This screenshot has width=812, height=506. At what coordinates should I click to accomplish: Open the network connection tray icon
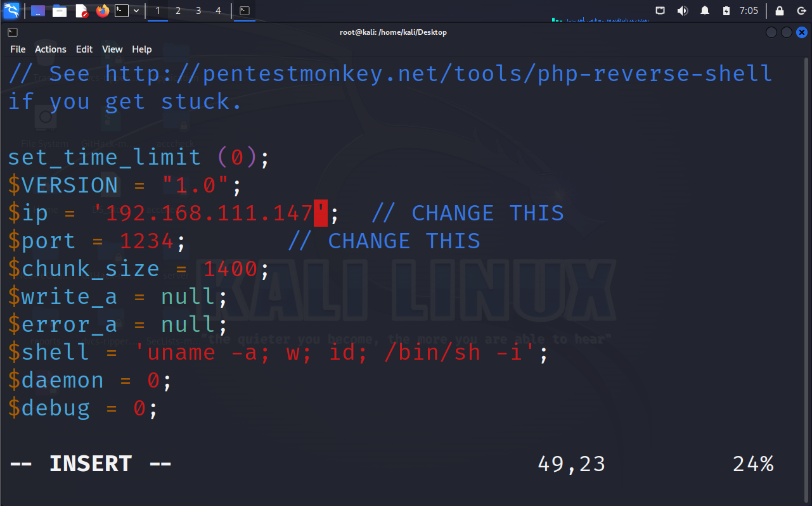(661, 11)
